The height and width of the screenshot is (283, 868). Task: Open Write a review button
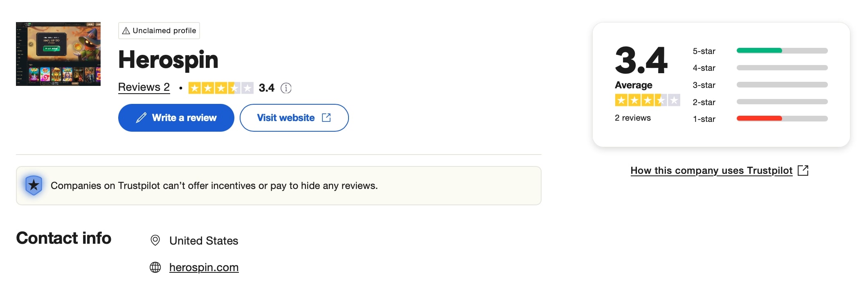point(176,118)
